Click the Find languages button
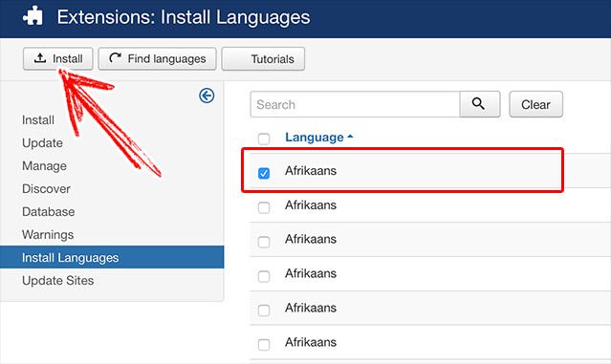611x364 pixels. point(157,59)
